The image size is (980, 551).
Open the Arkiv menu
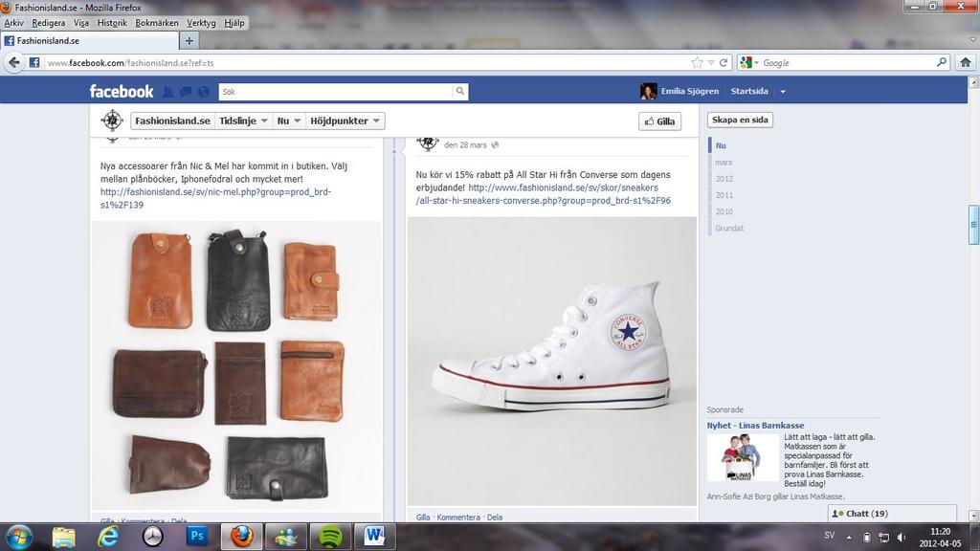click(x=13, y=23)
